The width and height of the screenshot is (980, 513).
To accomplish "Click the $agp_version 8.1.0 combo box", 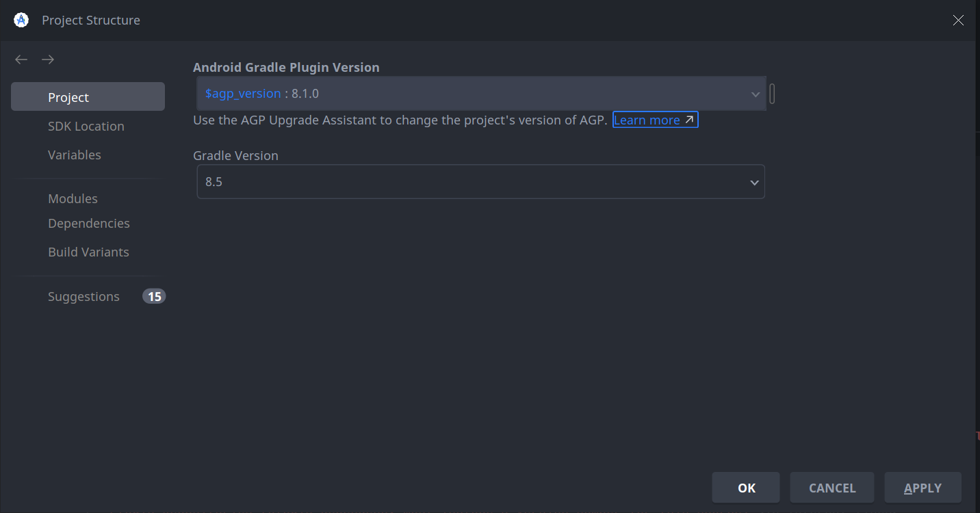I will (472, 94).
